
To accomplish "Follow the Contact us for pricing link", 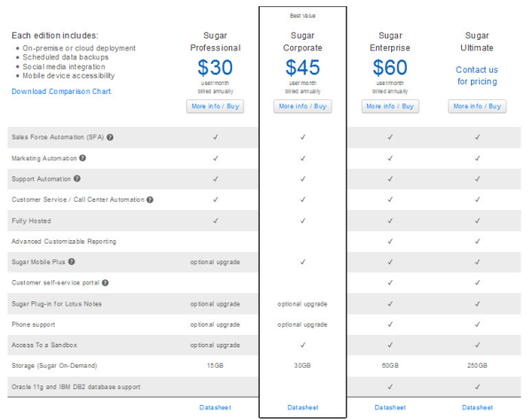I will pyautogui.click(x=477, y=75).
